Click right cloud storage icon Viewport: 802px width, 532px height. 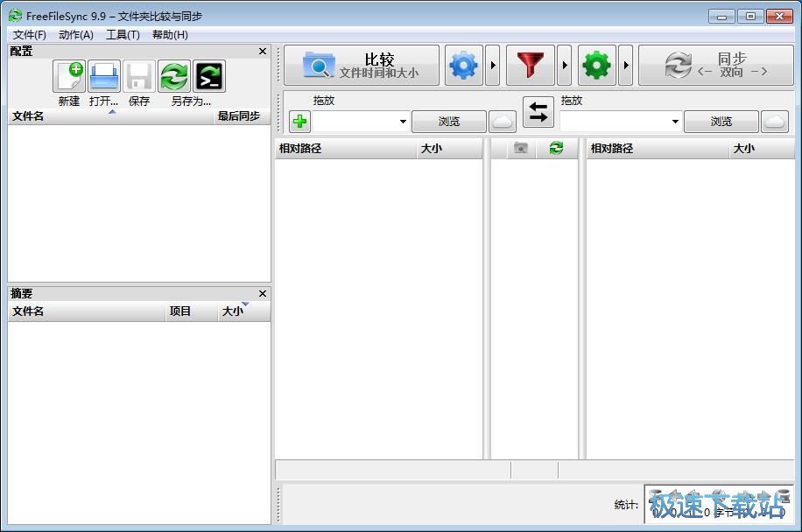pos(775,122)
